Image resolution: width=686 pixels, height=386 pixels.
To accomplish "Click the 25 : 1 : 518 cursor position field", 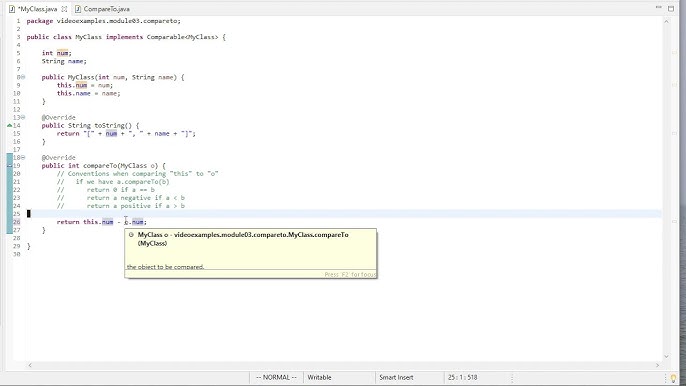I will [462, 377].
